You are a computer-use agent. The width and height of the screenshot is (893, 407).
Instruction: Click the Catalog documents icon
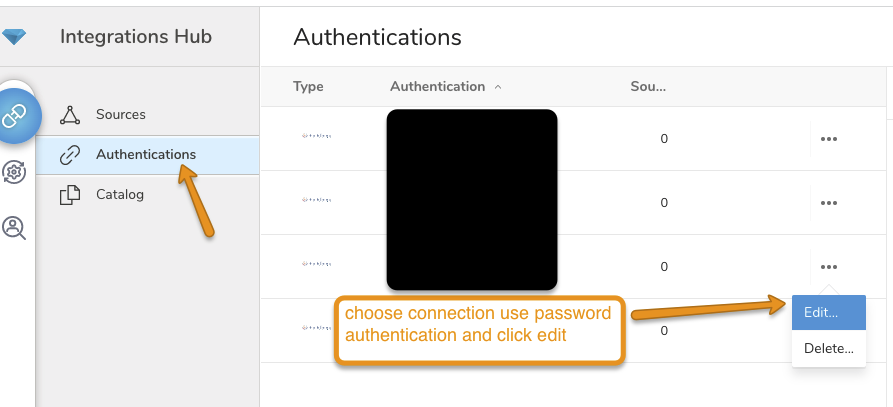pos(70,195)
